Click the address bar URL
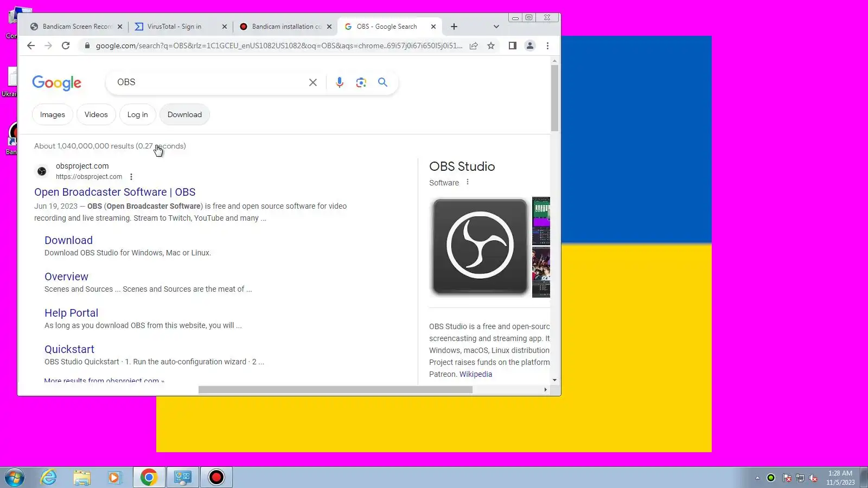Image resolution: width=868 pixels, height=488 pixels. 279,46
